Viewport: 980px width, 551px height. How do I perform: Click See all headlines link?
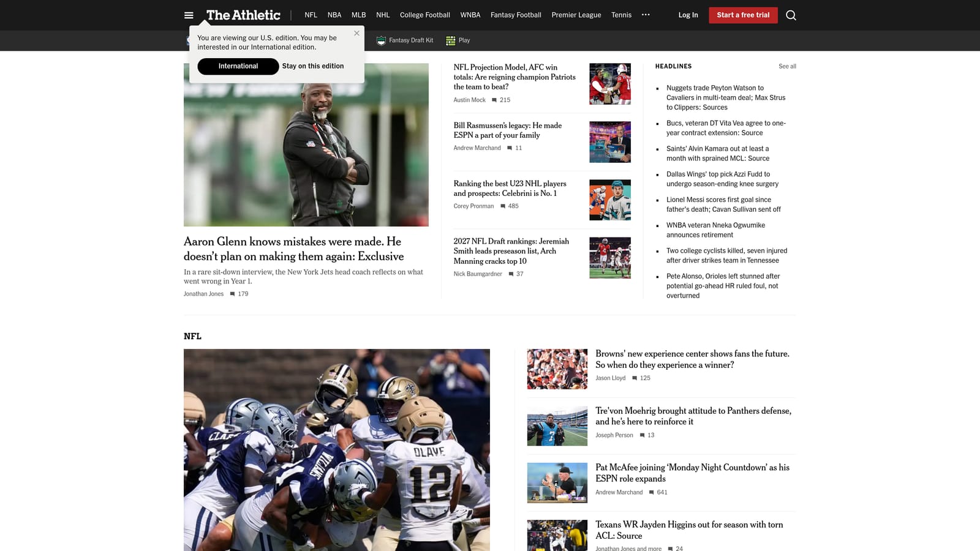[x=787, y=66]
